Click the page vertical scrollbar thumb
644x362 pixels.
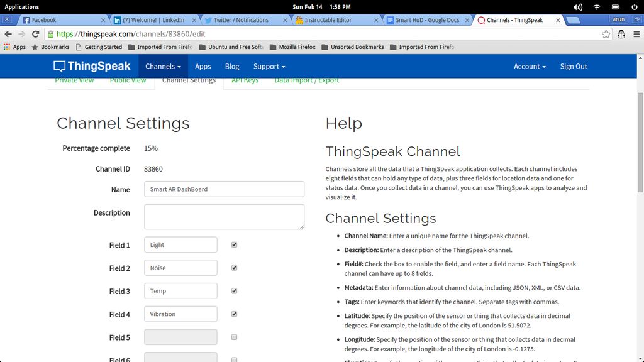(x=640, y=142)
